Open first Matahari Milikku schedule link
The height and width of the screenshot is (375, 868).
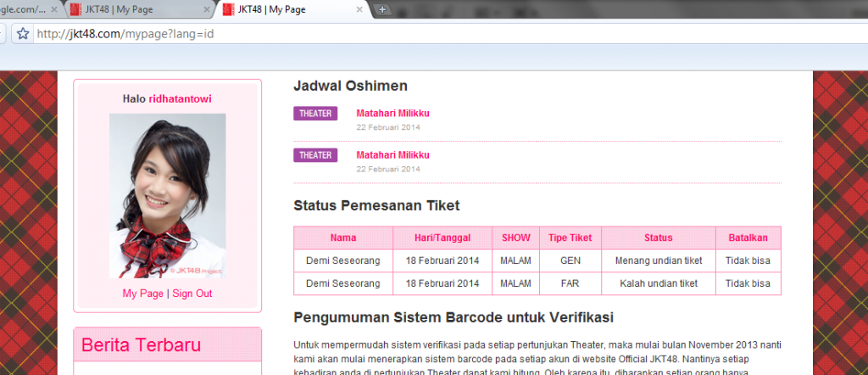pos(392,114)
